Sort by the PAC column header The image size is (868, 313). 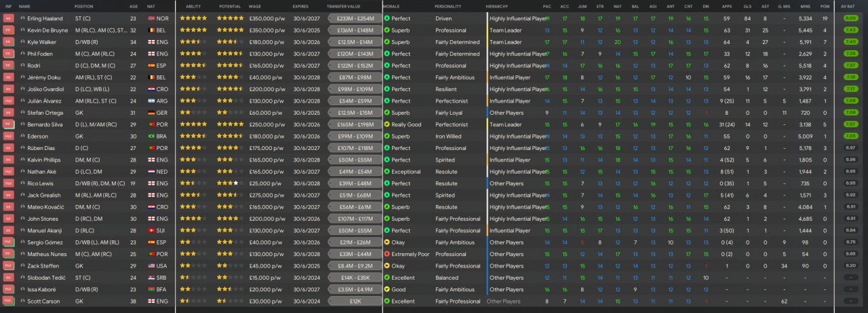547,6
